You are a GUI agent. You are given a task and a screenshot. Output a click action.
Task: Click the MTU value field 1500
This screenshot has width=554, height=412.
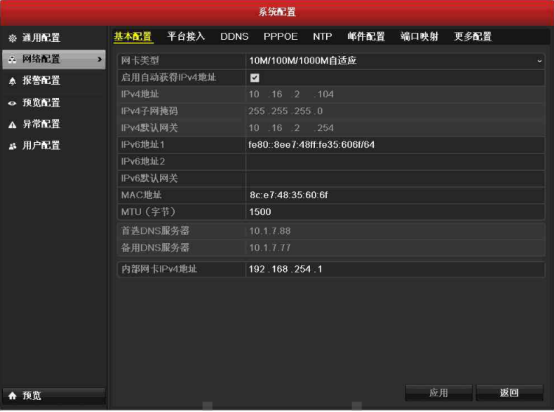[x=395, y=212]
